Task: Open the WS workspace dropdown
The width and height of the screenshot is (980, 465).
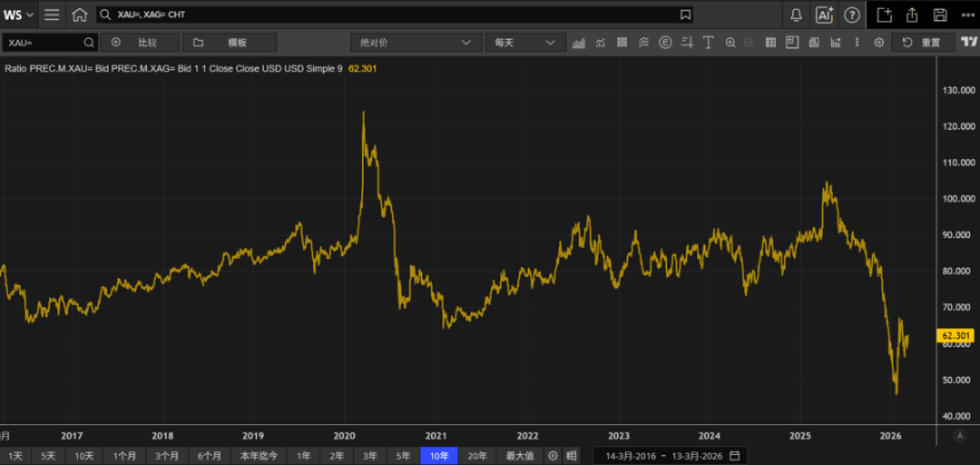Action: pos(19,15)
